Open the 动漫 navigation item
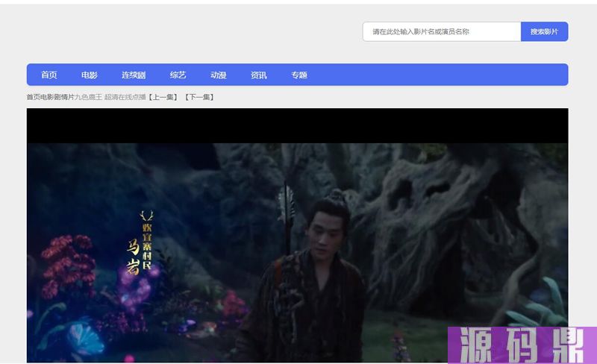 point(219,75)
